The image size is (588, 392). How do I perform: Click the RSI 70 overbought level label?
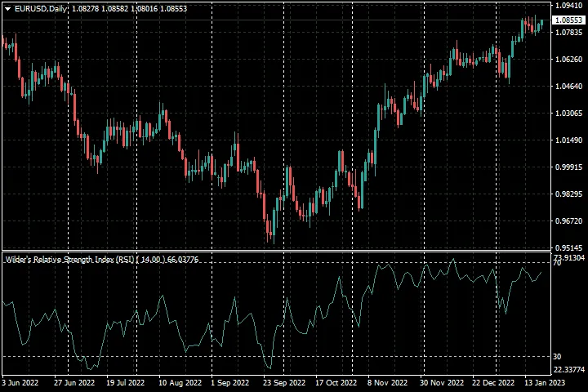pyautogui.click(x=558, y=264)
